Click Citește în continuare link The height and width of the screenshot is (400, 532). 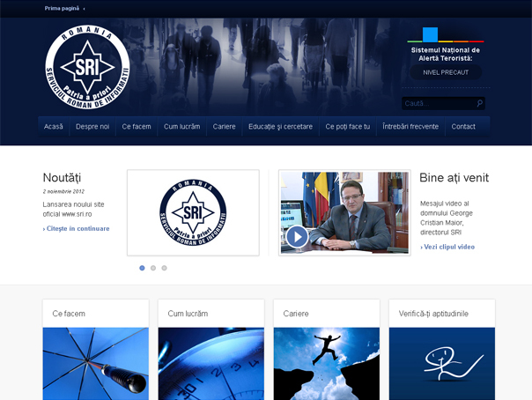77,229
